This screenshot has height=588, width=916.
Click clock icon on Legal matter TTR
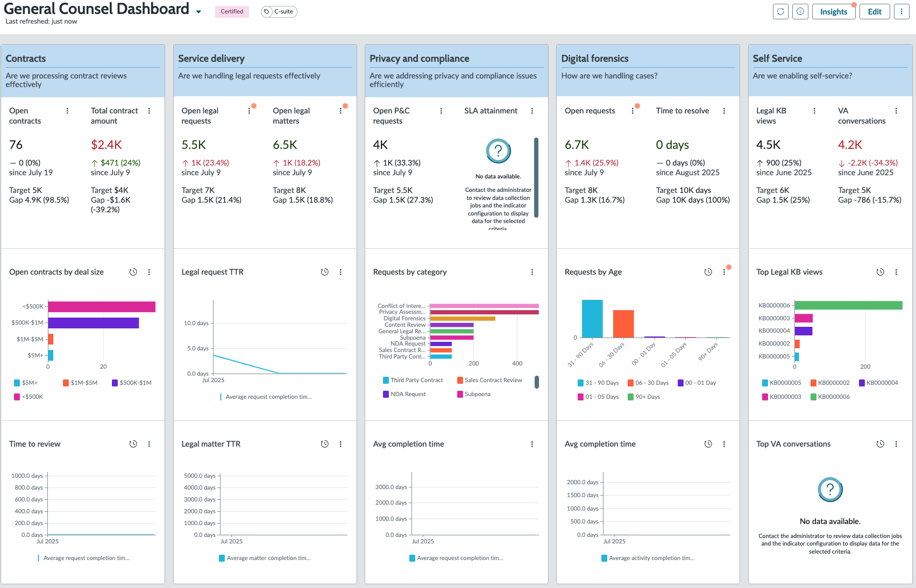(x=324, y=444)
